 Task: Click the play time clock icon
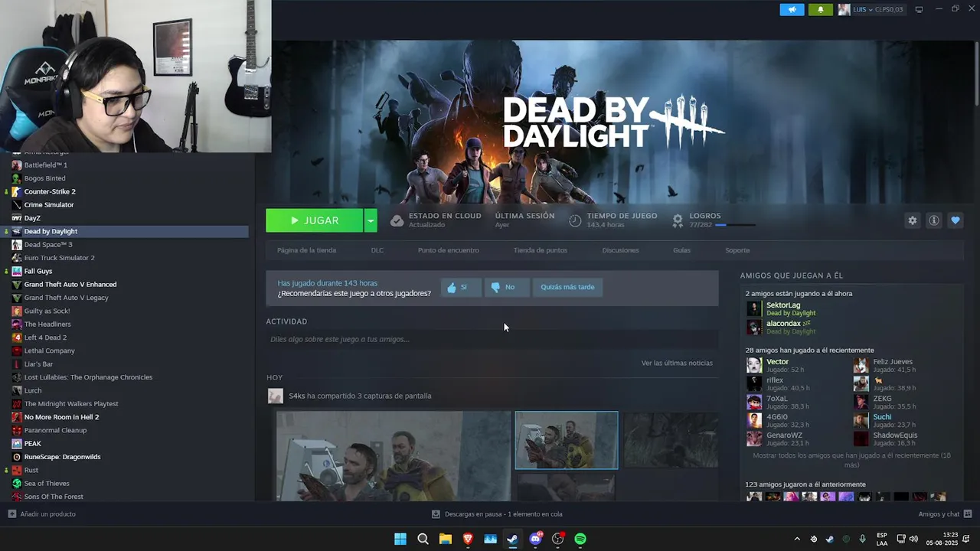click(x=575, y=220)
